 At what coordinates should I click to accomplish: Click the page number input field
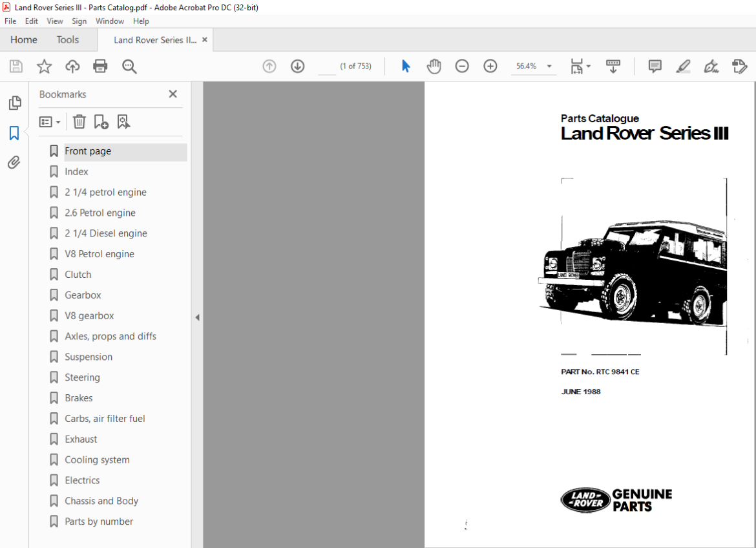pos(327,66)
